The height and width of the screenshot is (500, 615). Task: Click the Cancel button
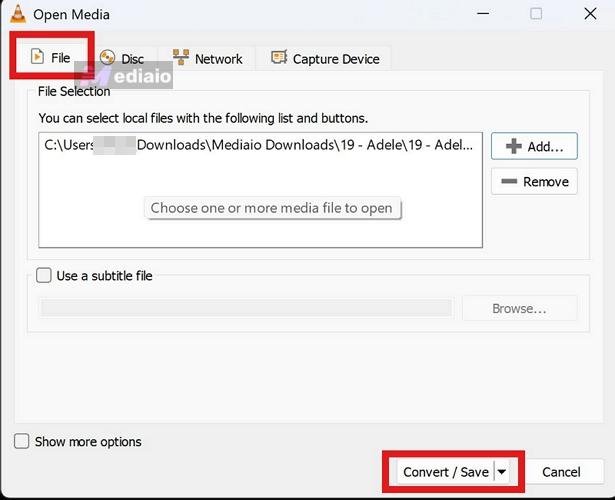coord(561,472)
